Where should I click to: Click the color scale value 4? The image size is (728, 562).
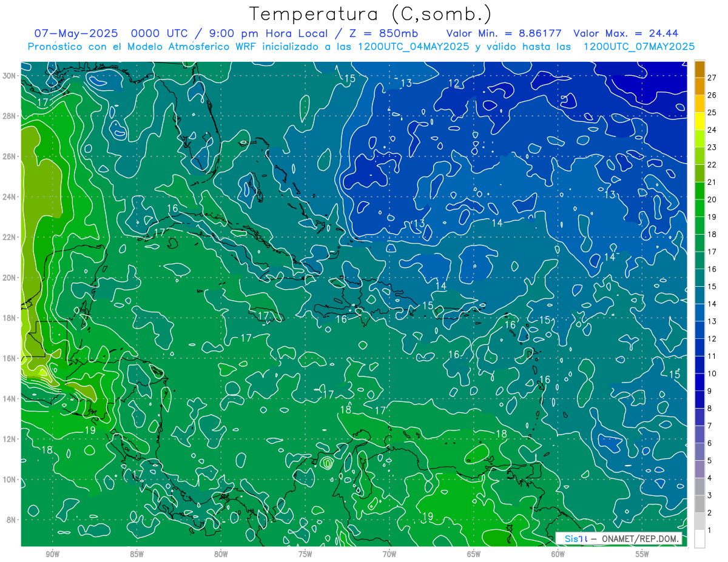(710, 478)
